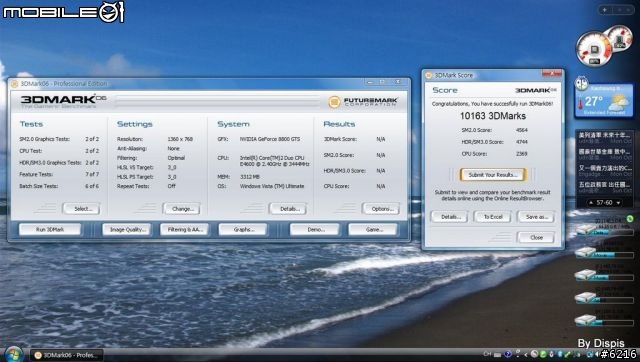The width and height of the screenshot is (640, 362).
Task: Click the 3DMark06 taskbar button
Action: [67, 355]
